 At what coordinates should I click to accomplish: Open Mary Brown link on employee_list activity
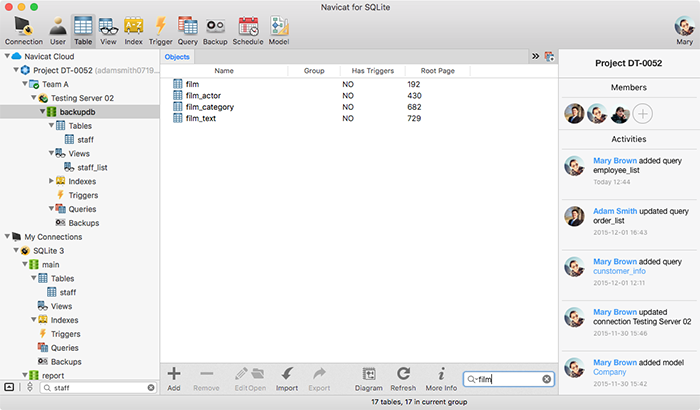615,161
